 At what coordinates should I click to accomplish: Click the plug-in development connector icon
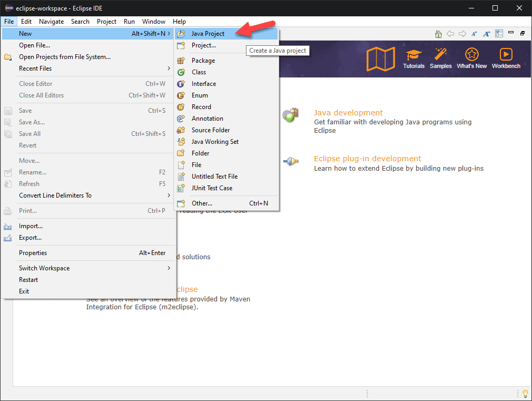[291, 161]
